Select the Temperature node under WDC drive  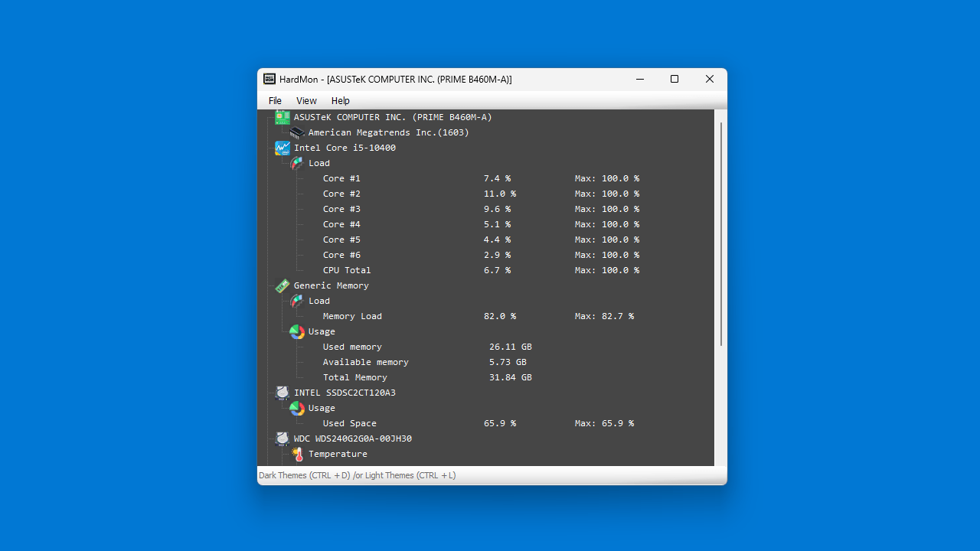338,454
